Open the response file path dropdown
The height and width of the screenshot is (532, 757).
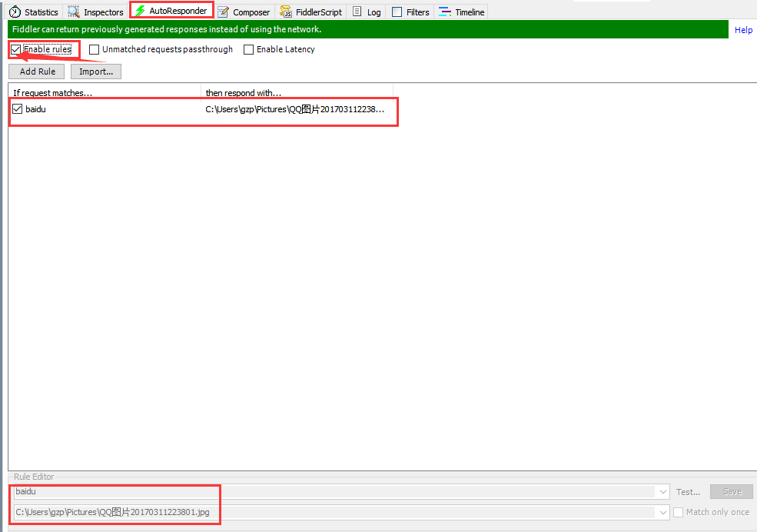tap(663, 512)
